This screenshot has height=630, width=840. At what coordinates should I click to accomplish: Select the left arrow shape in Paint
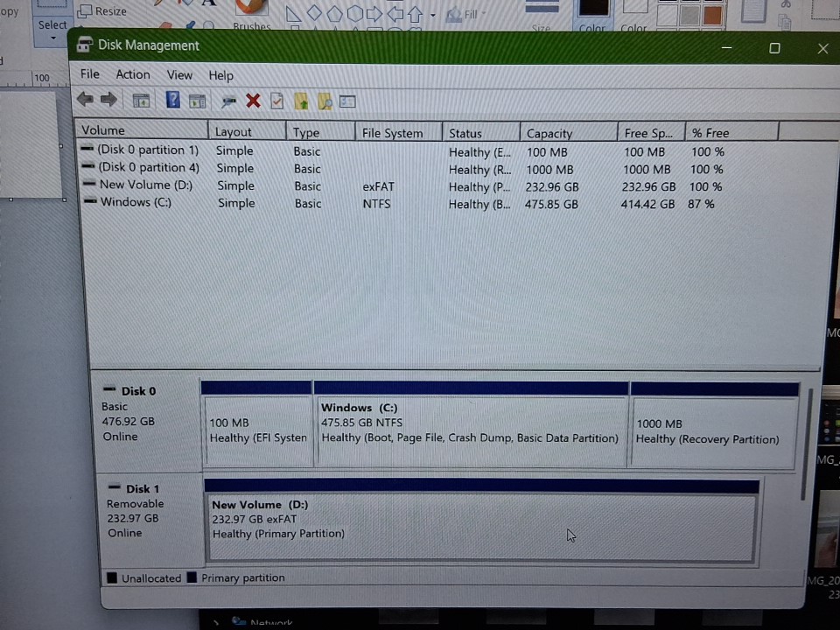[x=395, y=13]
